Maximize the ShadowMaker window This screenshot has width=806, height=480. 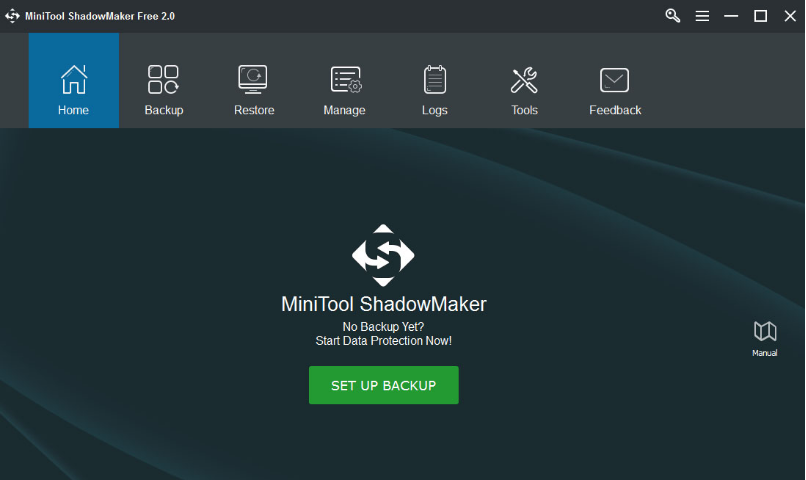point(760,16)
